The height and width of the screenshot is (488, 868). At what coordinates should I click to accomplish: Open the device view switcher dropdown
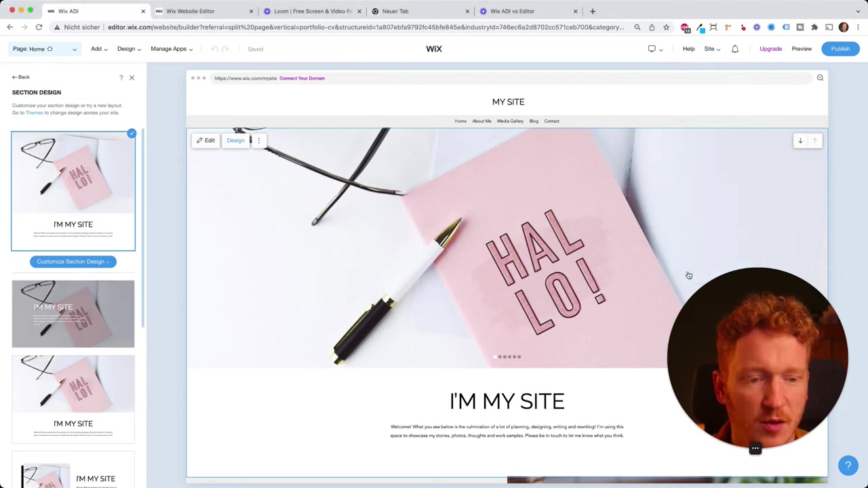(656, 49)
